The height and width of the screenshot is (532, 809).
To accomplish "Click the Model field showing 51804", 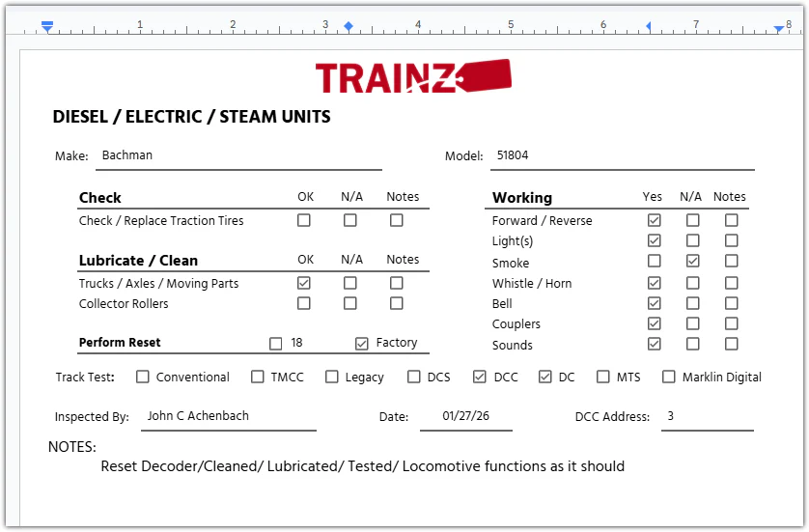I will point(622,155).
